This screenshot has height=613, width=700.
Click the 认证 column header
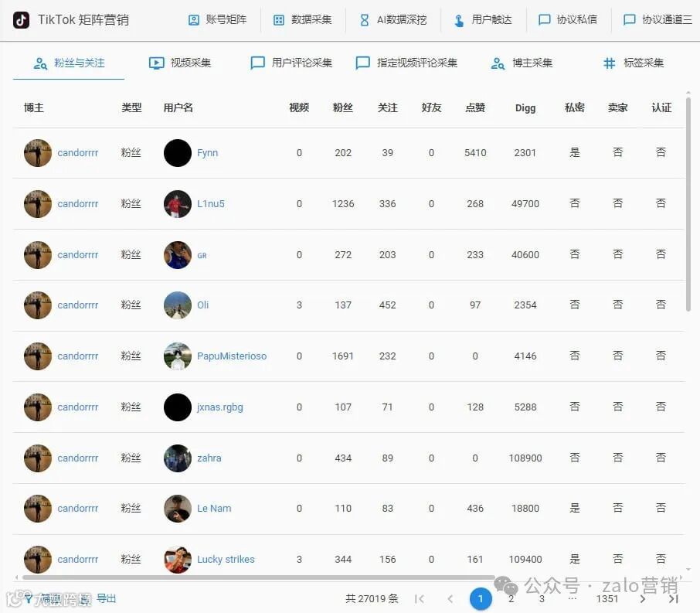pos(661,107)
